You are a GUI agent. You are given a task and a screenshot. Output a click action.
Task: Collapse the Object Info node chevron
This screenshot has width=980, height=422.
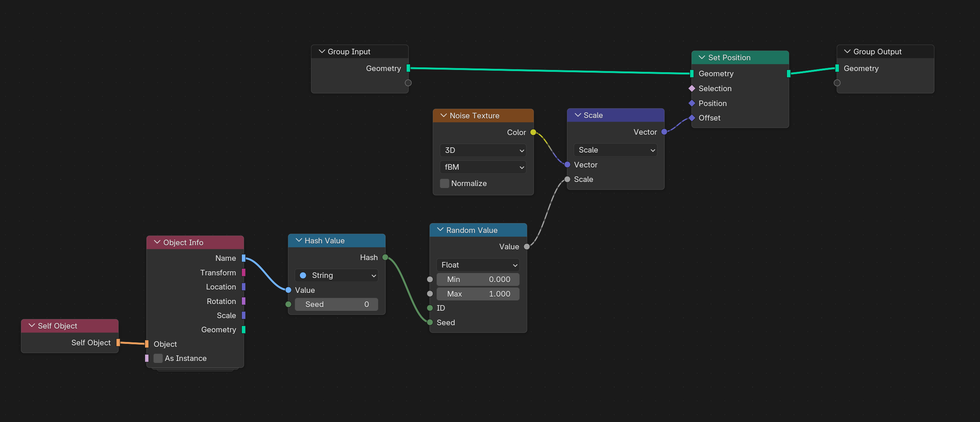pos(157,242)
